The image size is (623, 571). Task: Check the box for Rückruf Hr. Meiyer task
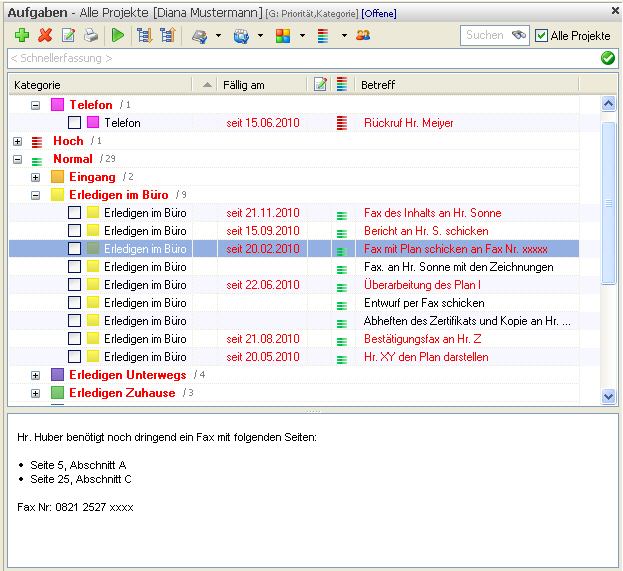pos(74,122)
